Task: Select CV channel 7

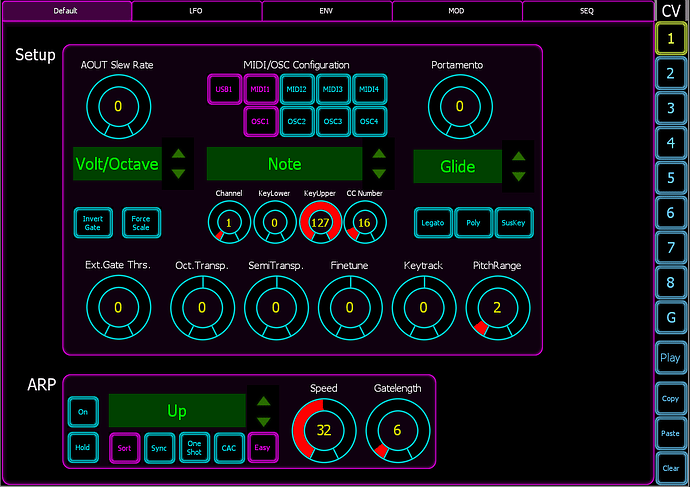Action: pyautogui.click(x=671, y=248)
